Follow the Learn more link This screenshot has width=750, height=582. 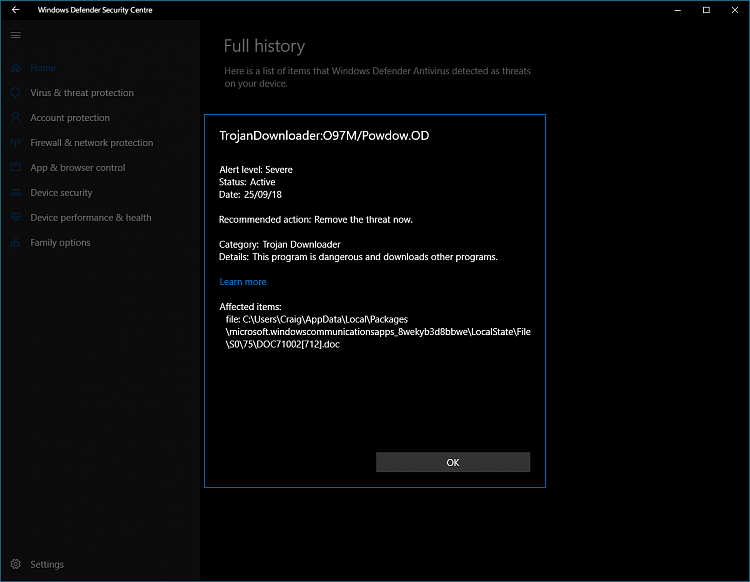[x=243, y=282]
